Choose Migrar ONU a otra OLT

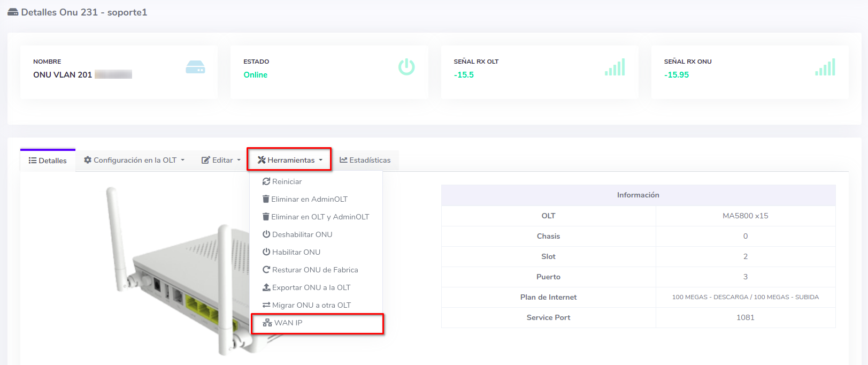tap(311, 305)
